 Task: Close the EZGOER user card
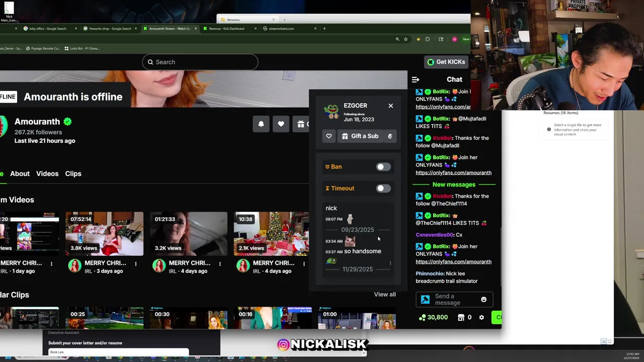[x=390, y=106]
